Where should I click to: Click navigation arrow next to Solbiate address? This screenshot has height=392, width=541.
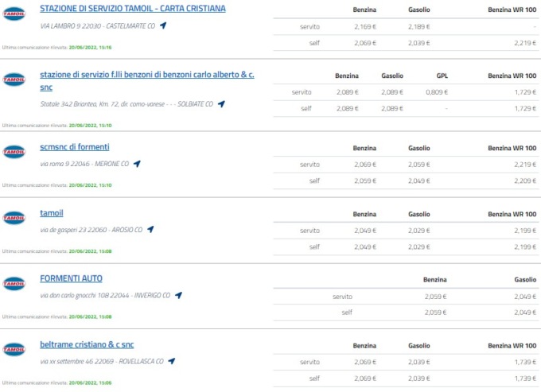click(221, 103)
